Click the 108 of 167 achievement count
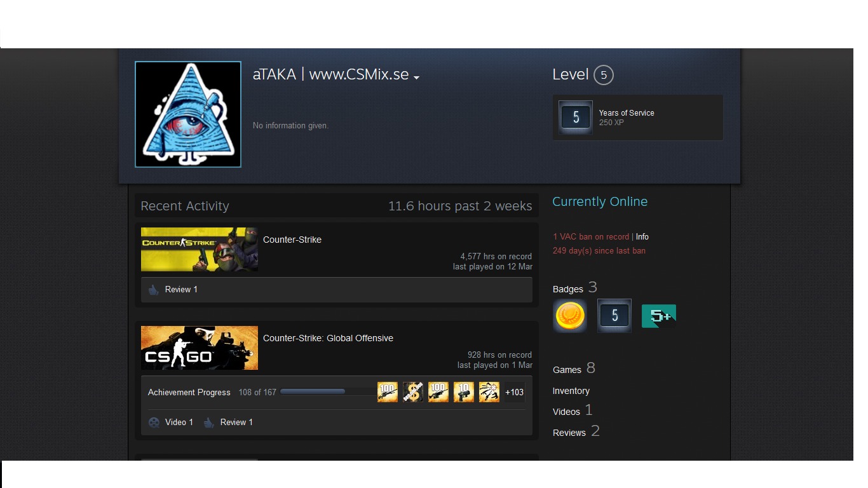The width and height of the screenshot is (868, 488). pyautogui.click(x=257, y=392)
